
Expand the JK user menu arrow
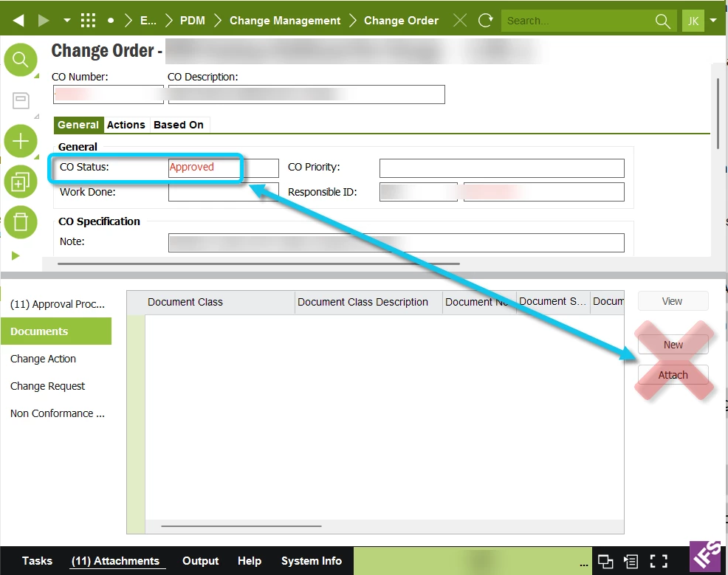coord(714,21)
